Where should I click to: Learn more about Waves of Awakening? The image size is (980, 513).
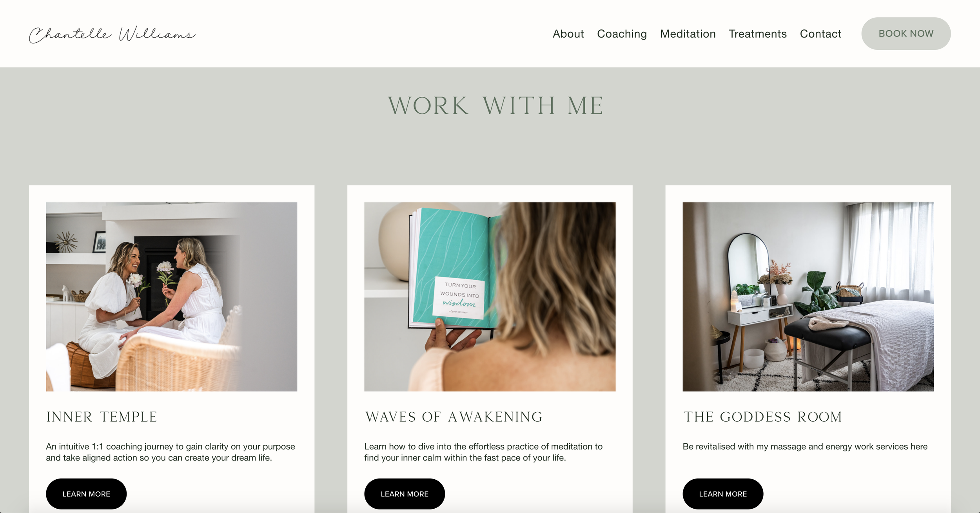coord(405,494)
